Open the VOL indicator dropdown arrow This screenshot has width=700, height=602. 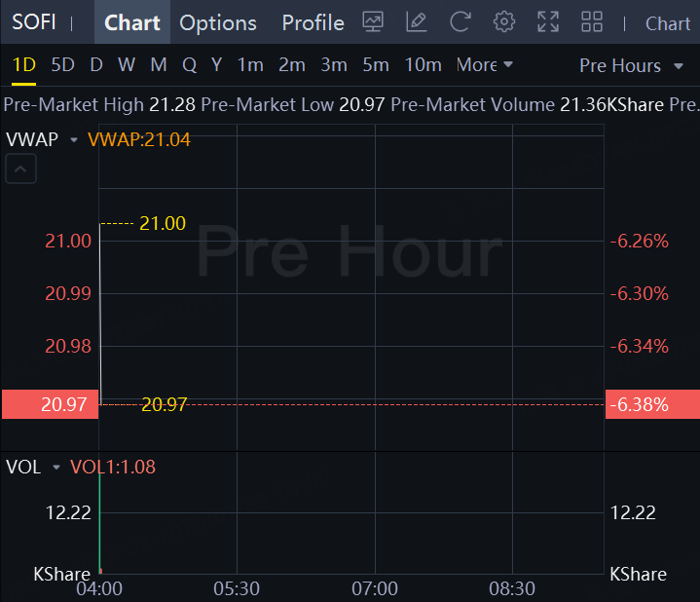(x=56, y=468)
